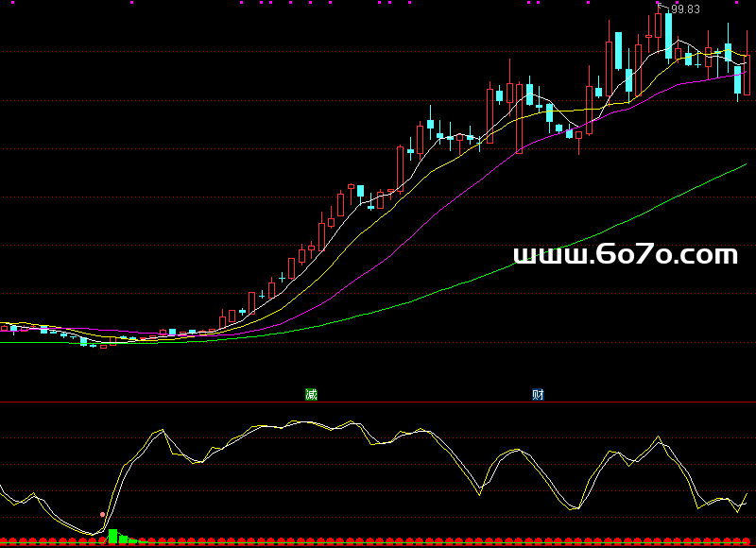Click the green 减 event marker

[312, 395]
